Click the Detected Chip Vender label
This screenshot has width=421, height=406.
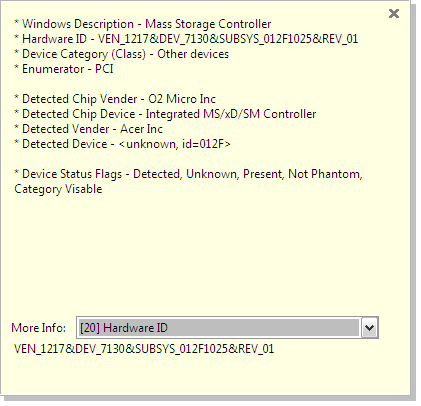80,99
